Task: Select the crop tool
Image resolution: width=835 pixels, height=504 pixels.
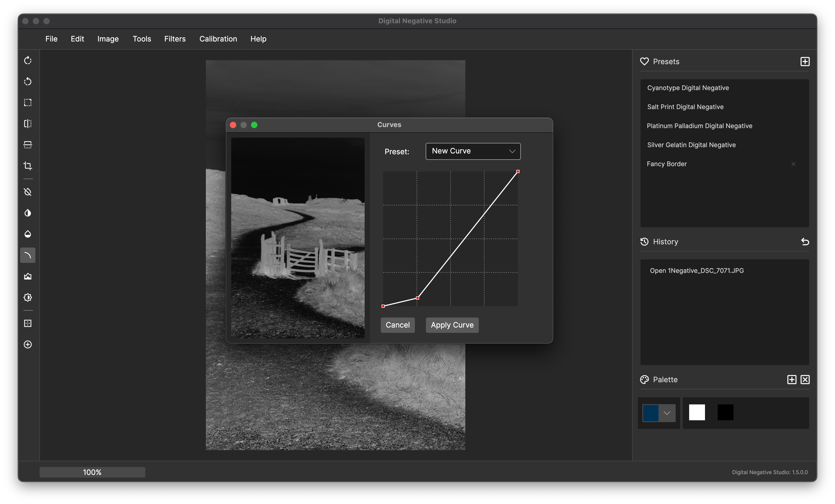Action: pos(28,166)
